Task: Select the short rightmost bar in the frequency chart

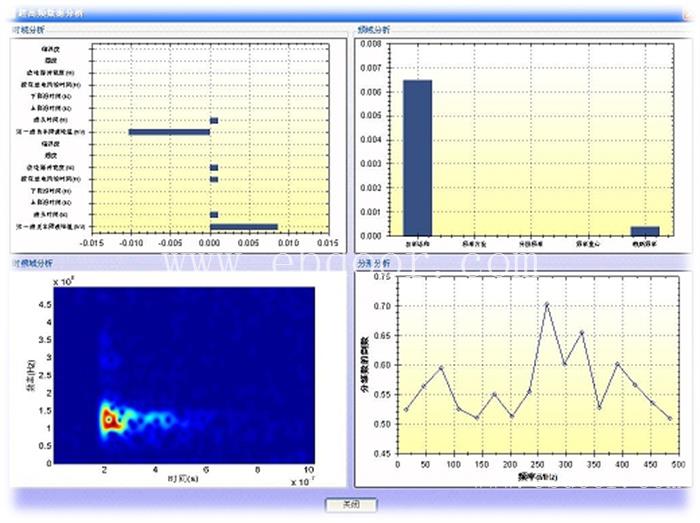Action: 645,231
